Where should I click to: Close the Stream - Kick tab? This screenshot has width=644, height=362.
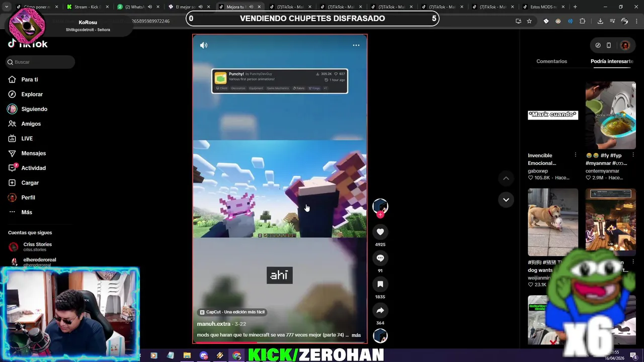tap(107, 7)
